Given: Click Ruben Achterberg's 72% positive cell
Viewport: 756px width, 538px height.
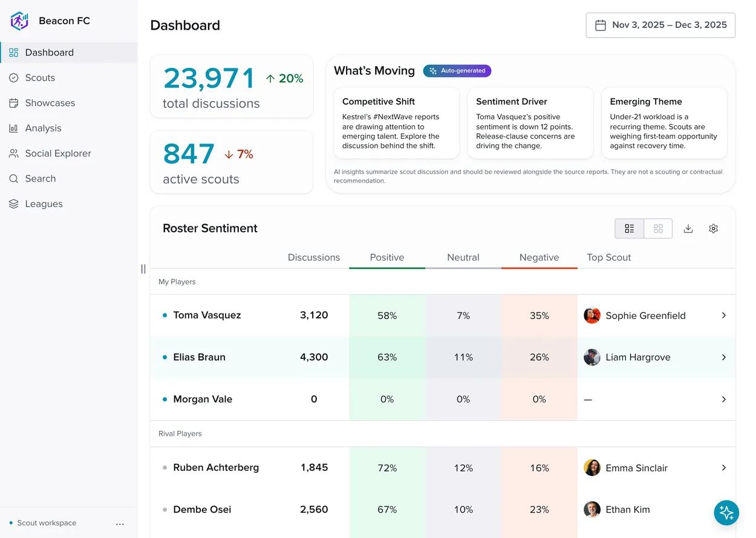Looking at the screenshot, I should [x=387, y=468].
